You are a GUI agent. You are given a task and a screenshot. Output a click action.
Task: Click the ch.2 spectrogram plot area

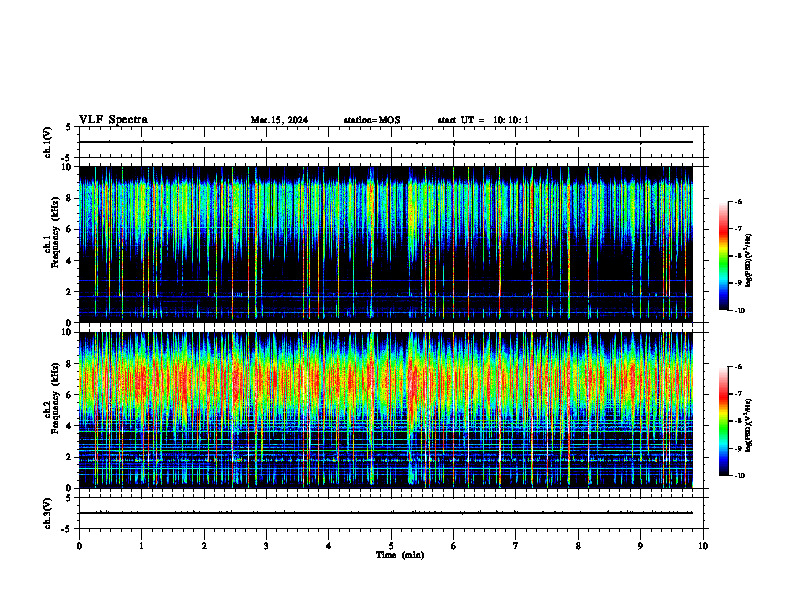click(x=385, y=410)
